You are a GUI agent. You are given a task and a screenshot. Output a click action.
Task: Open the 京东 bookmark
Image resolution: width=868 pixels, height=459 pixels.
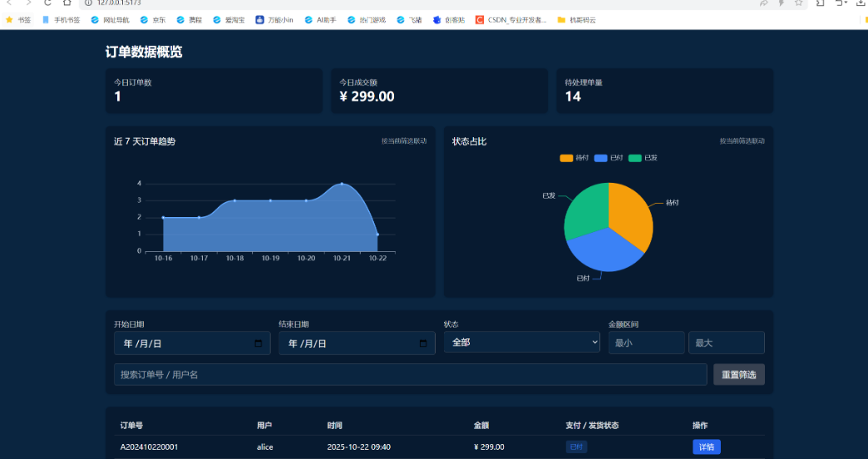click(152, 19)
